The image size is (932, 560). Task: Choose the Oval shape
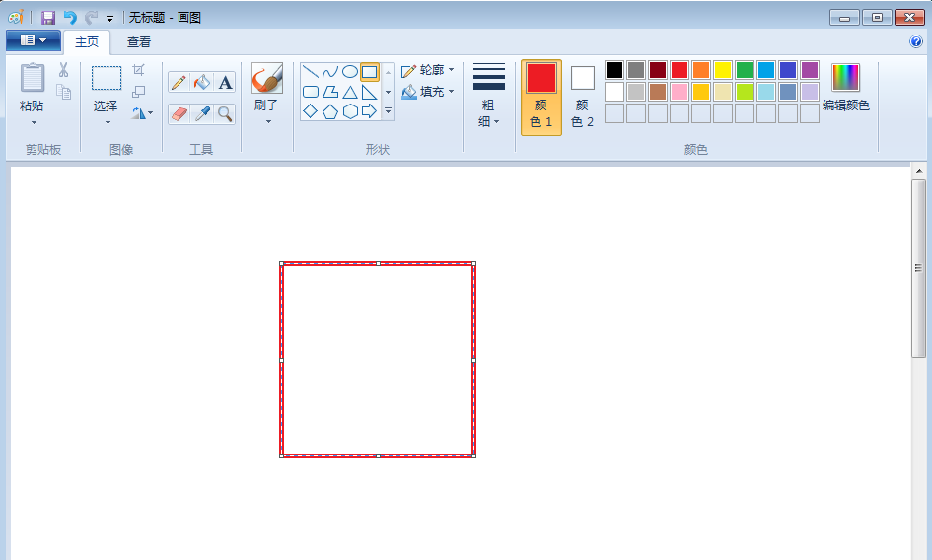click(x=350, y=73)
